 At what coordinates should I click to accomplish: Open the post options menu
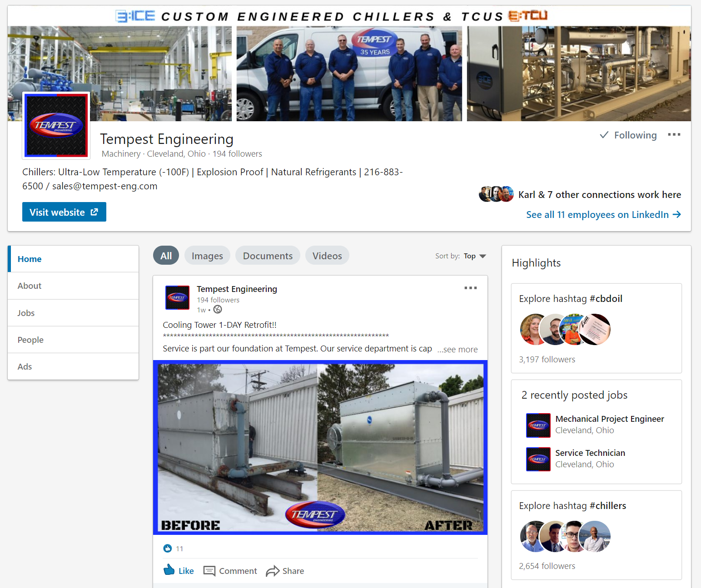pos(471,288)
